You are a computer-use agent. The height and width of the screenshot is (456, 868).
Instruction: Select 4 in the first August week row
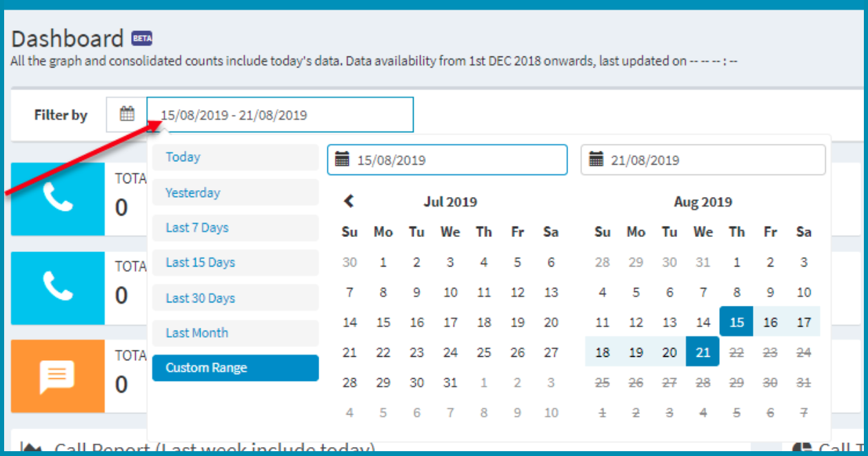coord(602,292)
